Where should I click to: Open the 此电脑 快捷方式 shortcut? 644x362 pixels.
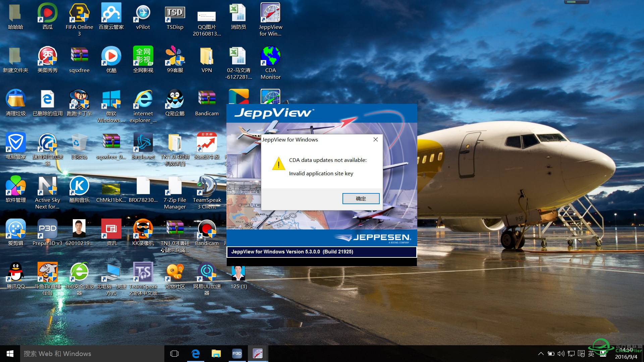pos(111,279)
